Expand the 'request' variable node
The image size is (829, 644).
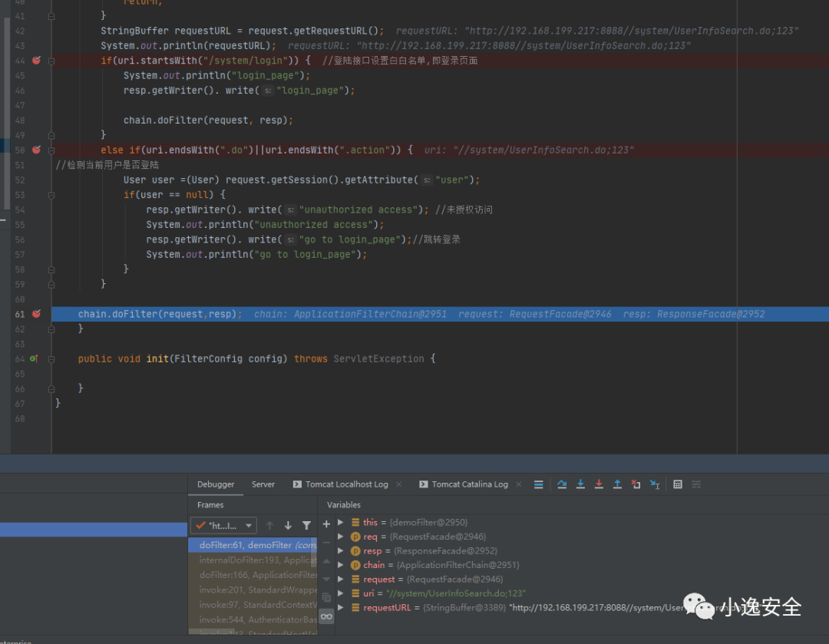point(341,579)
